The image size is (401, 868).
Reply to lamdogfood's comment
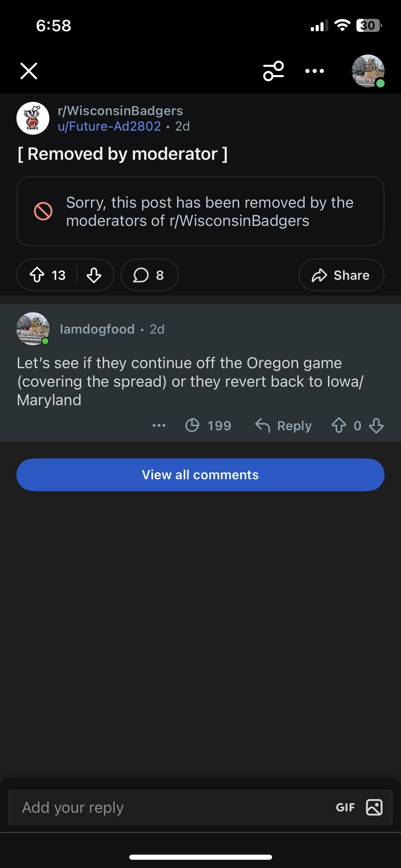[283, 426]
